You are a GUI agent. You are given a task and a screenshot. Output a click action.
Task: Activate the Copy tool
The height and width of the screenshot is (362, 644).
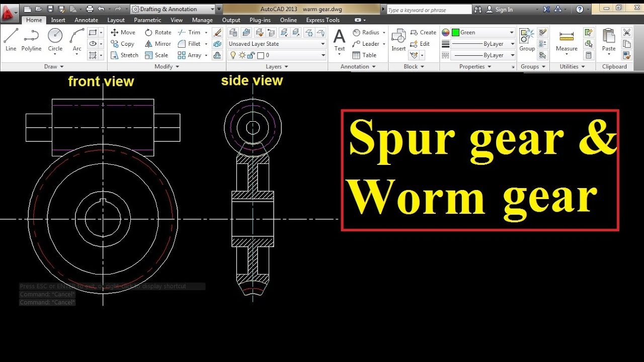pos(122,44)
